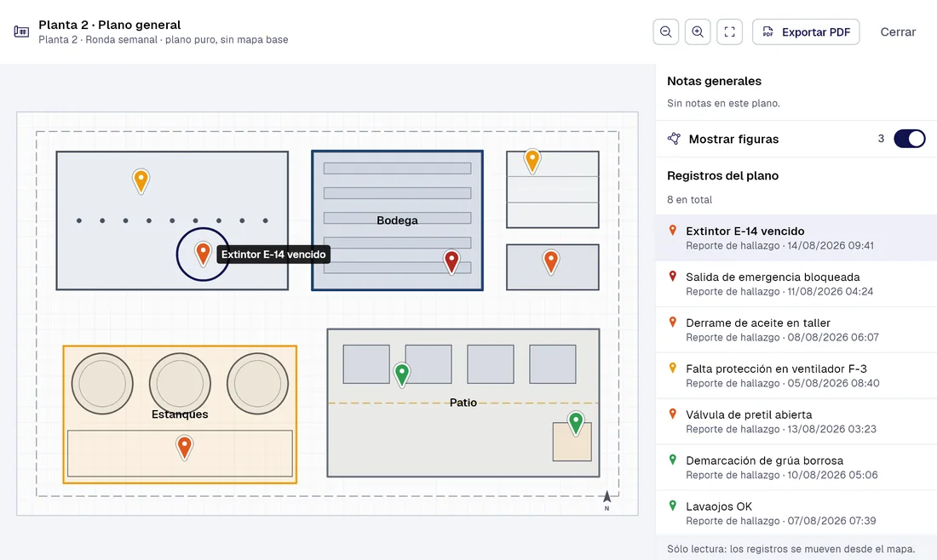Select the Válvula de pretil abierta record
This screenshot has height=560, width=937.
tap(796, 421)
